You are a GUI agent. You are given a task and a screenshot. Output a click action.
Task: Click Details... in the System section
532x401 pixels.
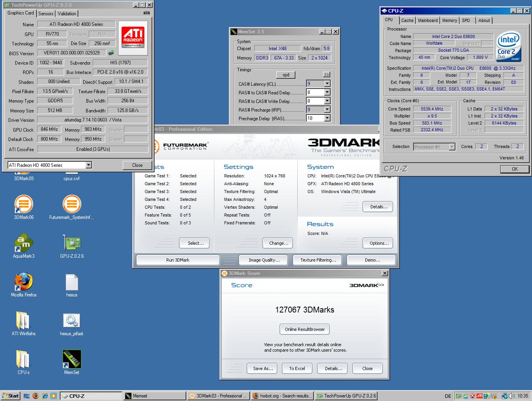coord(379,207)
